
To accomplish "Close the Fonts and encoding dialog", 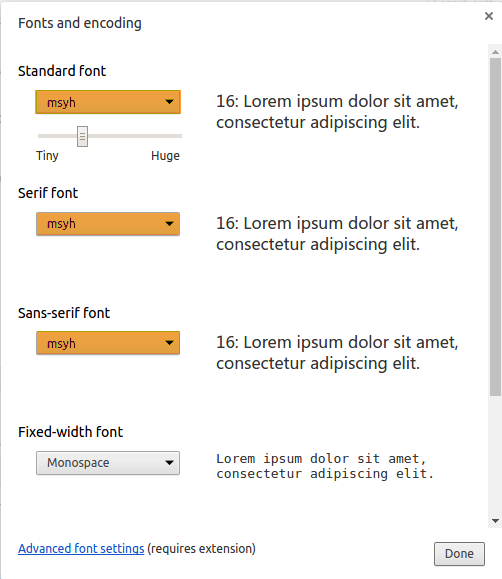I will (x=489, y=16).
